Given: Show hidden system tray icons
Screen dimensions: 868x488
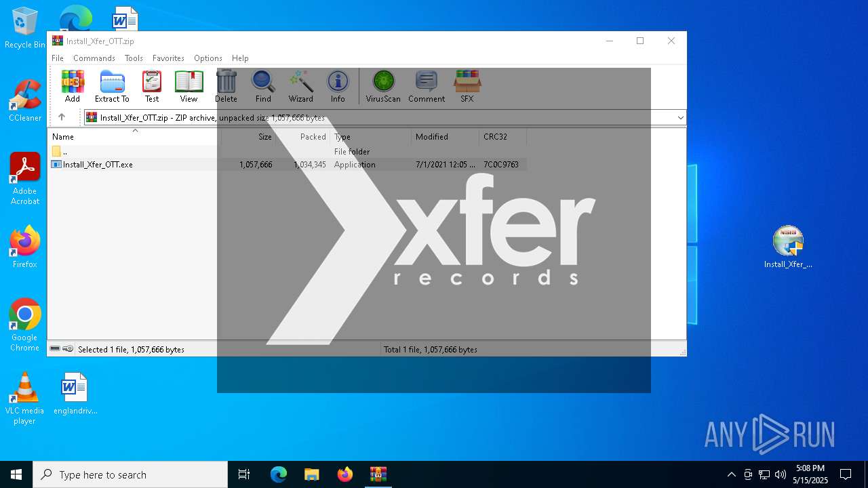Looking at the screenshot, I should coord(731,474).
